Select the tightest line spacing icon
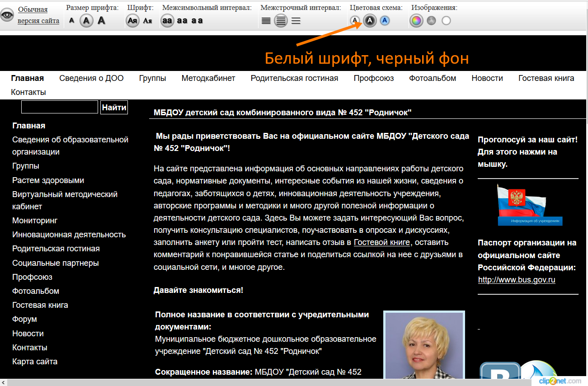This screenshot has width=588, height=386. pos(266,20)
